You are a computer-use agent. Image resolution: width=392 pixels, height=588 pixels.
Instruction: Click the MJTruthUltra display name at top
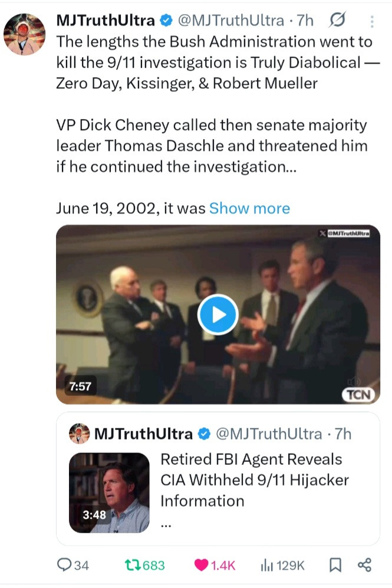106,21
